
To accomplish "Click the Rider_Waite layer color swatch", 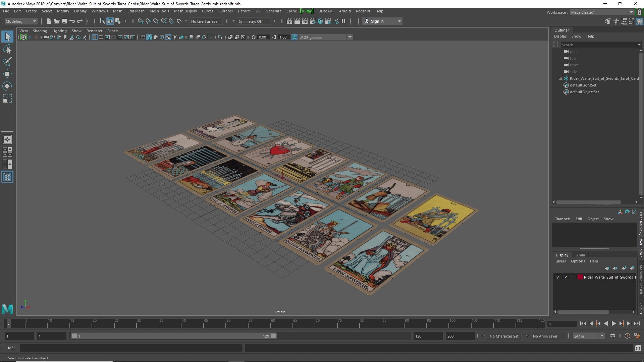I will click(580, 277).
